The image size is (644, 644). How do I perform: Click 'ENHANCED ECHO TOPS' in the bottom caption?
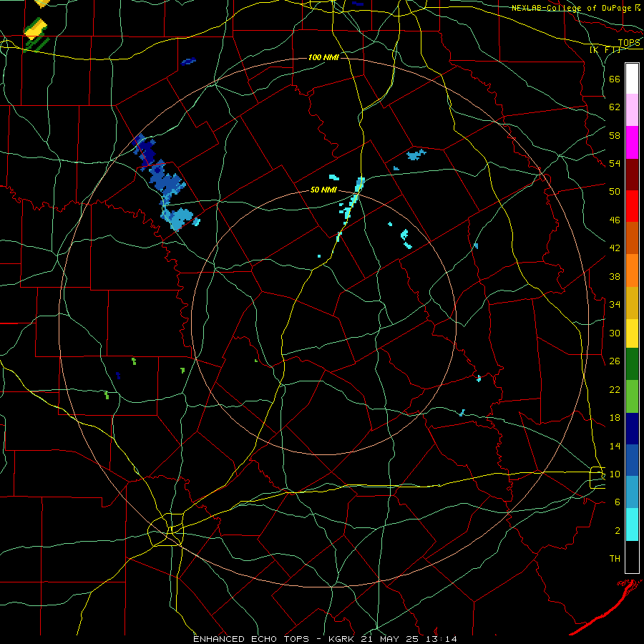pos(251,639)
